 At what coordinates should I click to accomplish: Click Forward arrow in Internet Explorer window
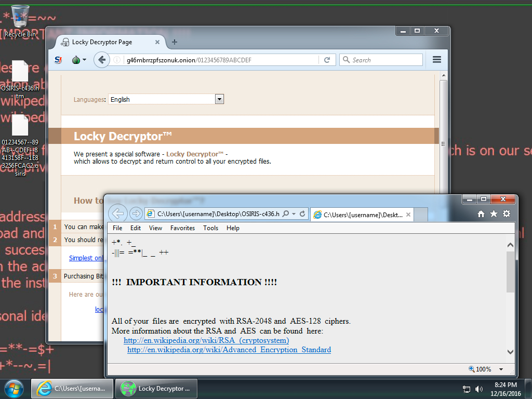(136, 214)
